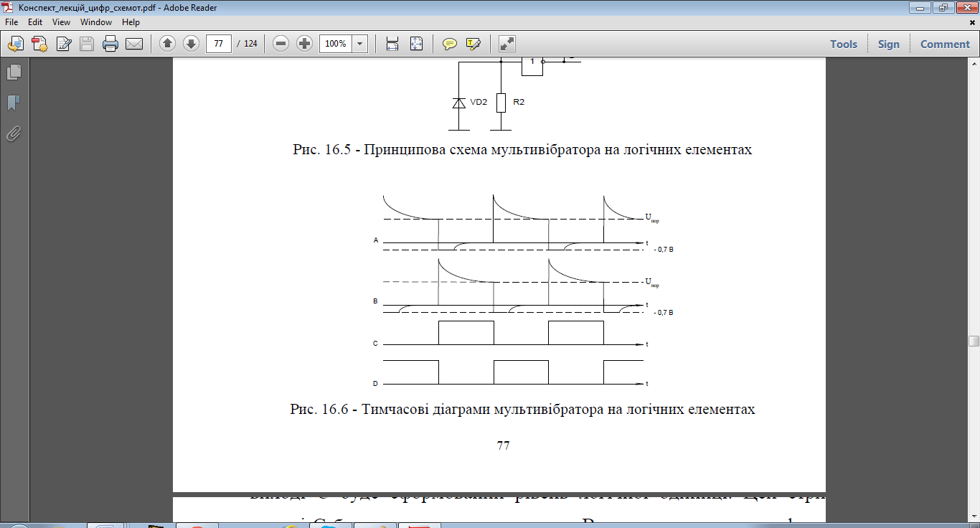The width and height of the screenshot is (980, 528).
Task: Click the Рис. 16.6 figure caption text
Action: [522, 410]
